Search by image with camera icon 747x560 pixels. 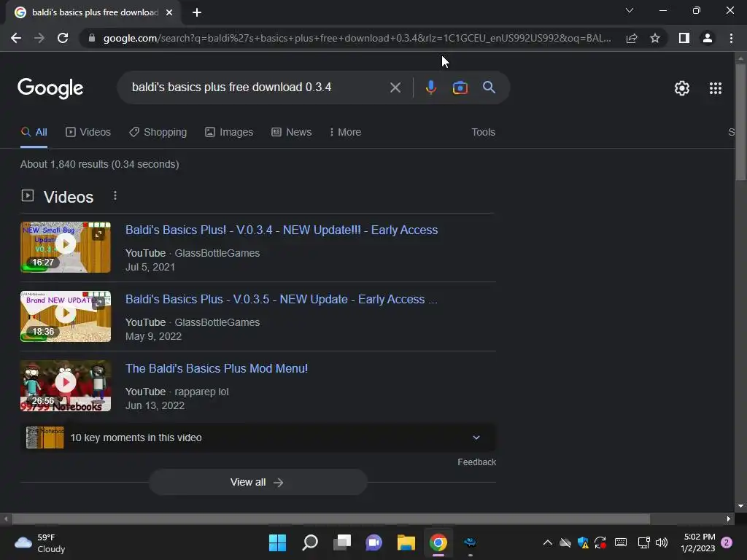(460, 87)
